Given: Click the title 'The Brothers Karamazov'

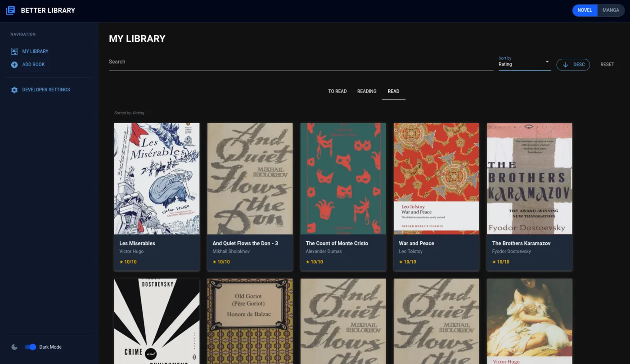Looking at the screenshot, I should [x=521, y=244].
